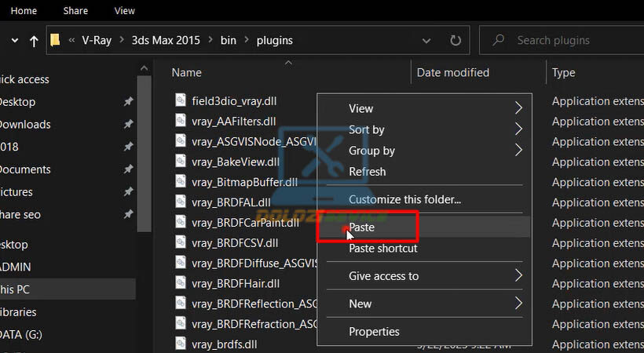This screenshot has width=644, height=353.
Task: Open address bar history dropdown
Action: (x=426, y=41)
